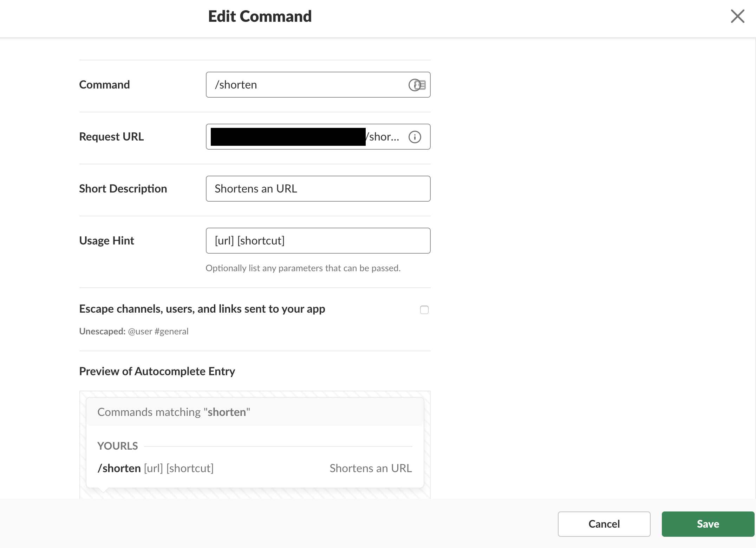This screenshot has height=548, width=756.
Task: Click the Short Description input field
Action: coord(318,189)
